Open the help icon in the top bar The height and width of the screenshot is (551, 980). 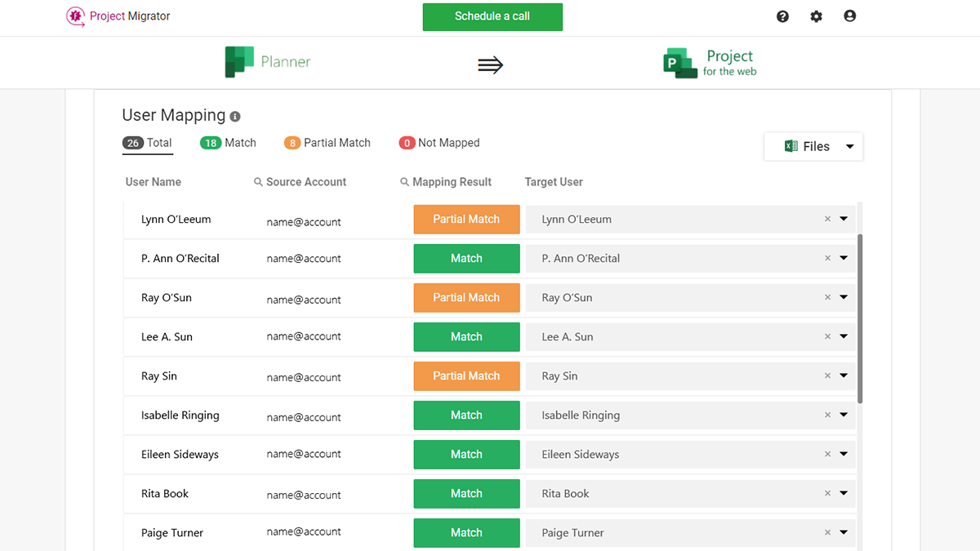pyautogui.click(x=782, y=16)
